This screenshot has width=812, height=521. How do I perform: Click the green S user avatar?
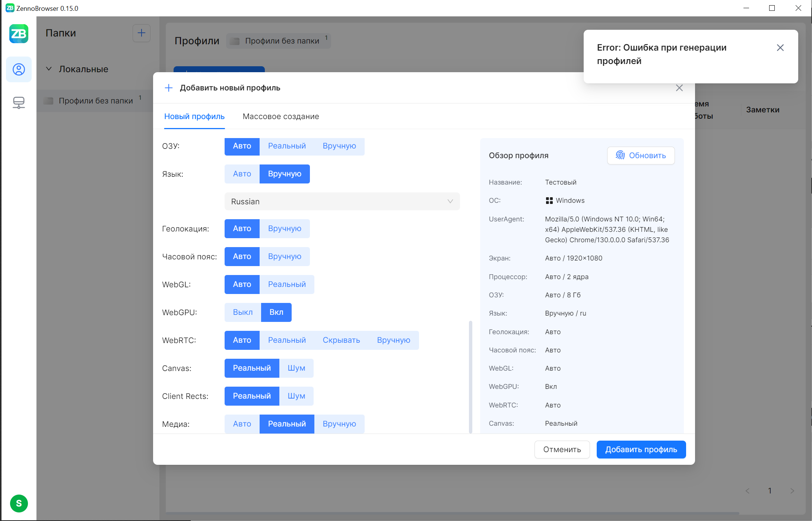click(19, 503)
